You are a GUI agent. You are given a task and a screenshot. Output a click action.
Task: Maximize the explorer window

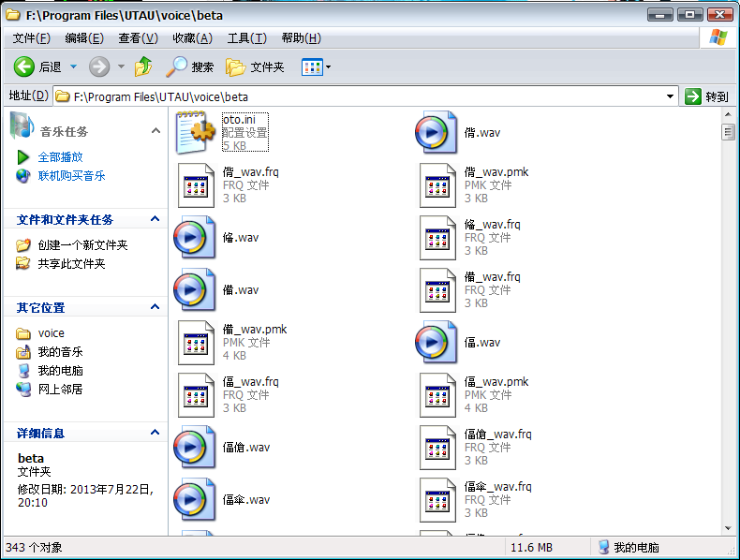point(689,15)
